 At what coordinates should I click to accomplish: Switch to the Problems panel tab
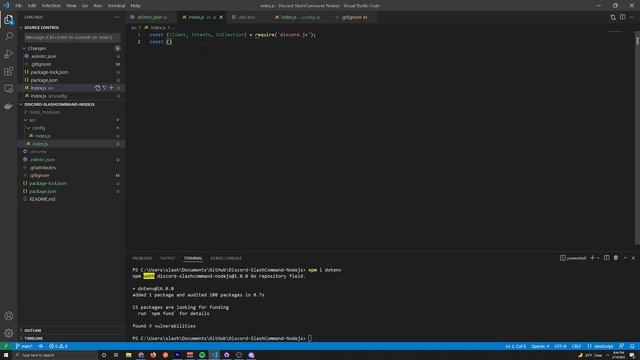[142, 258]
